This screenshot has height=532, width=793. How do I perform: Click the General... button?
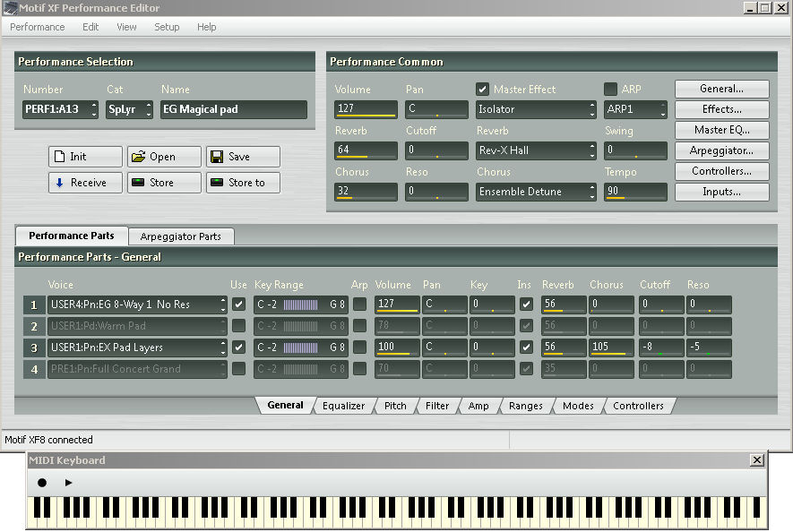(x=721, y=89)
